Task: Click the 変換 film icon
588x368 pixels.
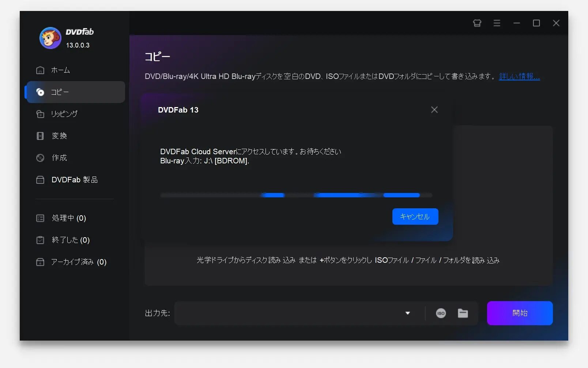Action: 40,136
